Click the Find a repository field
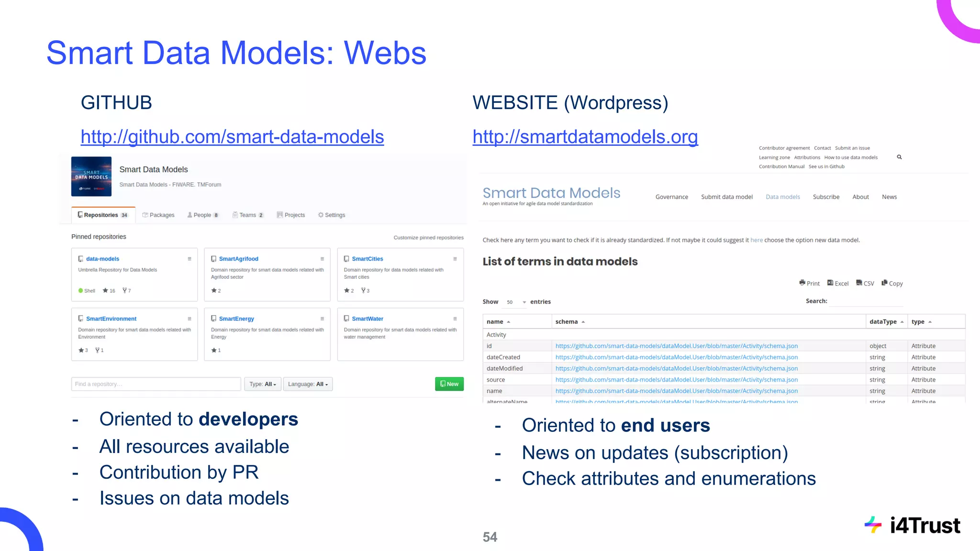Image resolution: width=980 pixels, height=551 pixels. pyautogui.click(x=156, y=384)
